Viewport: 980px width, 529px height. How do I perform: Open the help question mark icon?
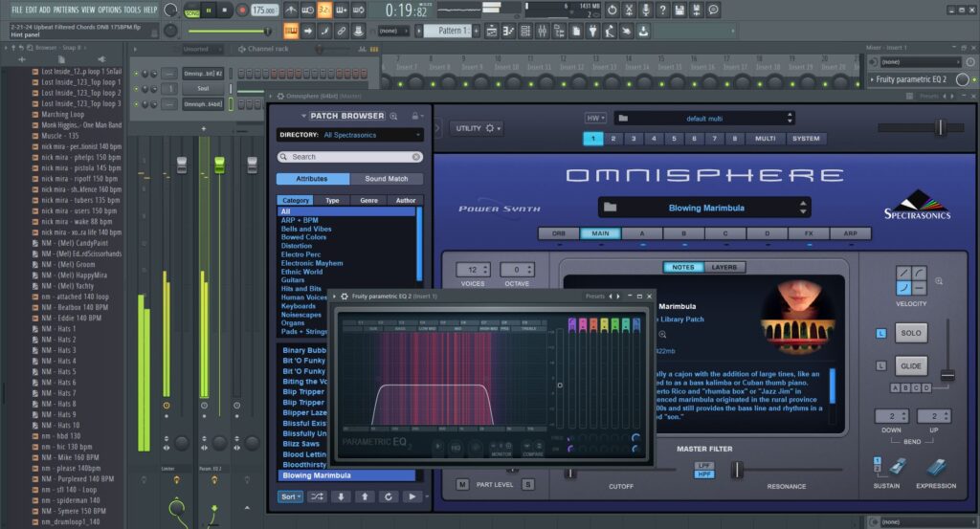(662, 10)
